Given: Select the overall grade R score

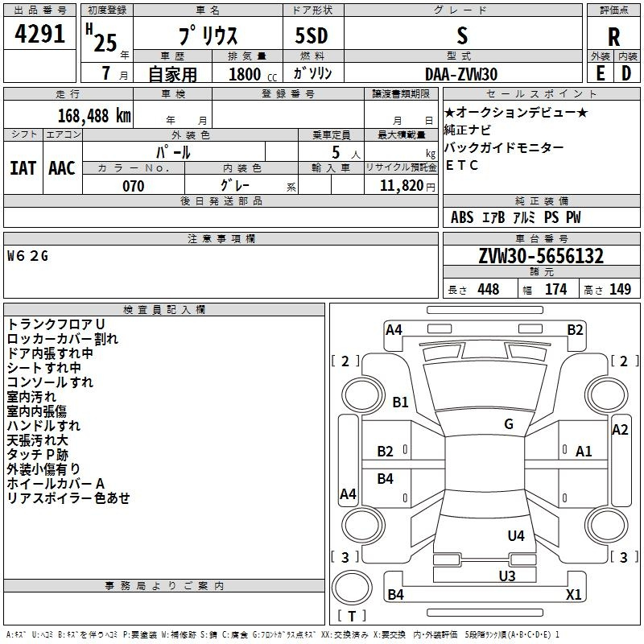Looking at the screenshot, I should [x=613, y=36].
